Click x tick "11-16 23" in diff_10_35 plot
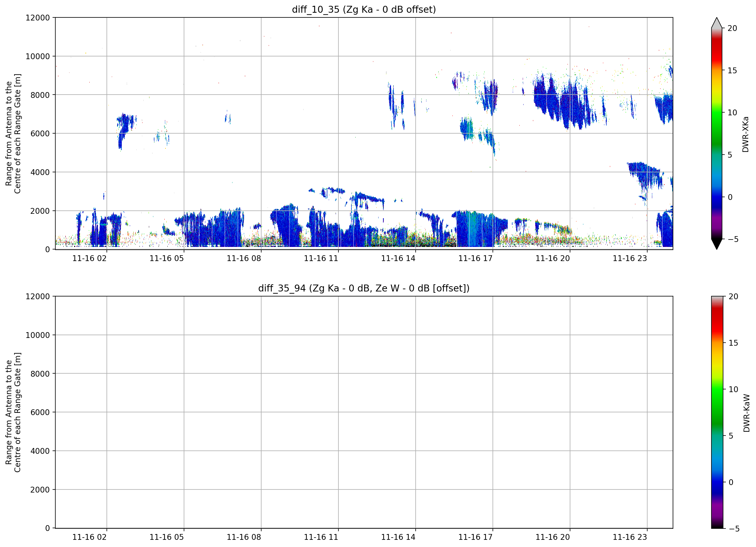 pyautogui.click(x=630, y=259)
